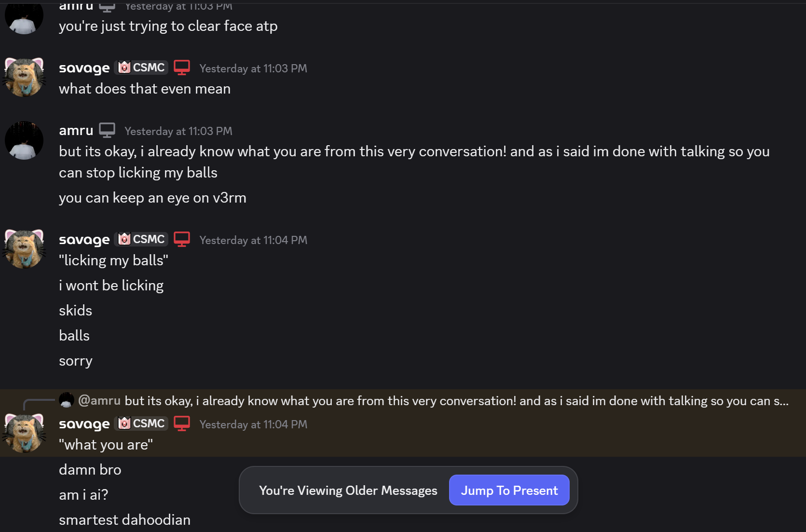Open savage's username above "what does that even mean"
This screenshot has width=806, height=532.
(84, 68)
